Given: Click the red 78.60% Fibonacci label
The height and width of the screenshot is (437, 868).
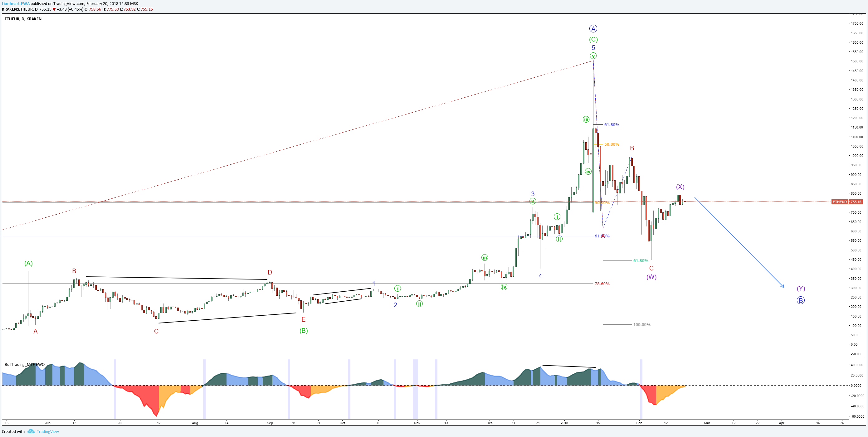Looking at the screenshot, I should pyautogui.click(x=602, y=284).
